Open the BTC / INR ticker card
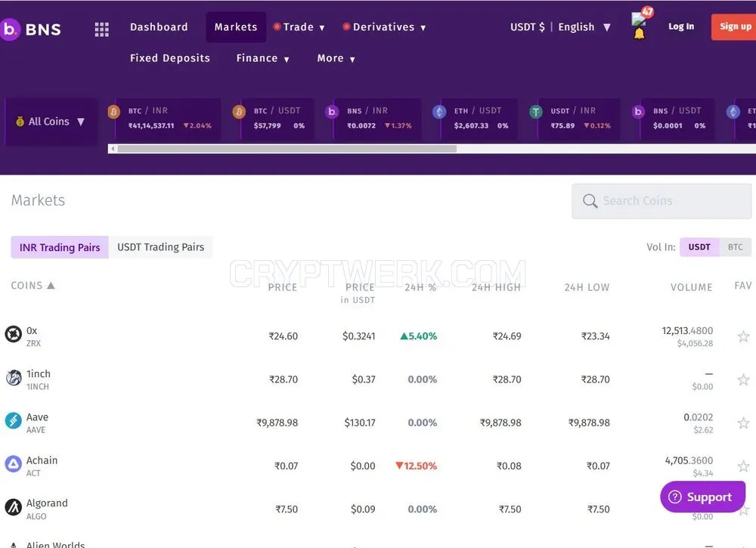The width and height of the screenshot is (756, 548). point(163,119)
